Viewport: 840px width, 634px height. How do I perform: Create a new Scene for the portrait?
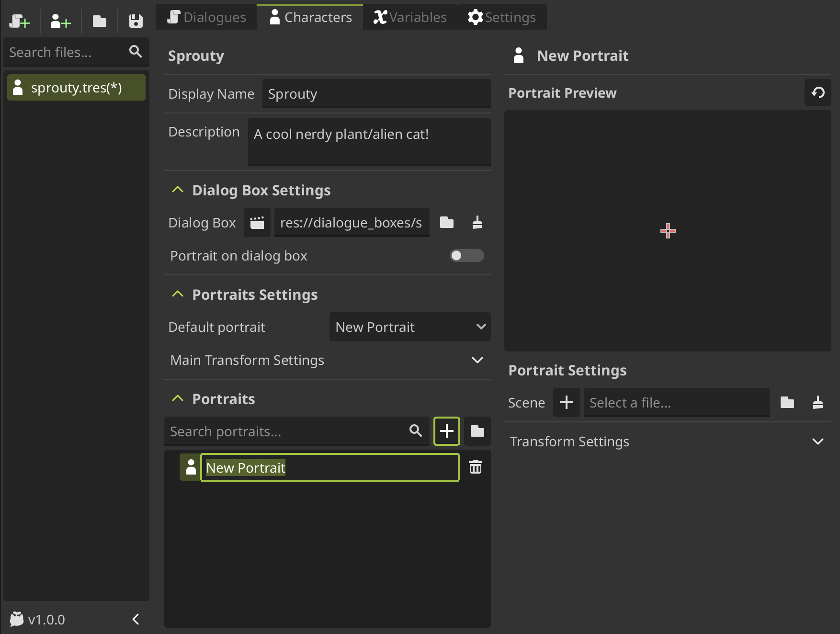(x=566, y=402)
